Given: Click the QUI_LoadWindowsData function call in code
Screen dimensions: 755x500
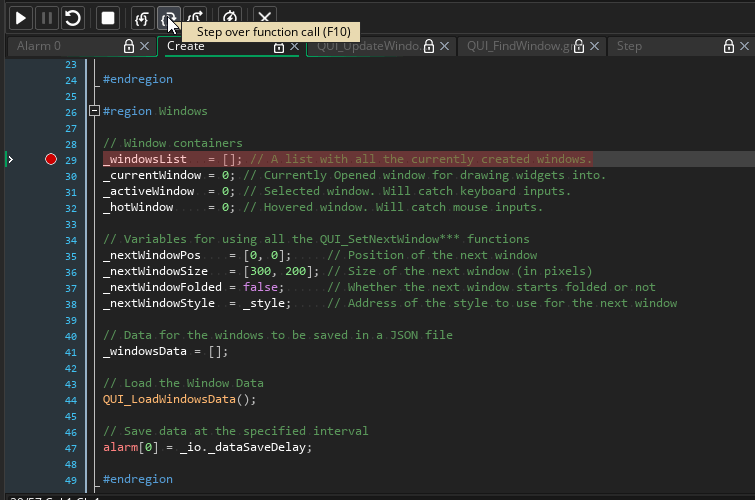Looking at the screenshot, I should 168,400.
